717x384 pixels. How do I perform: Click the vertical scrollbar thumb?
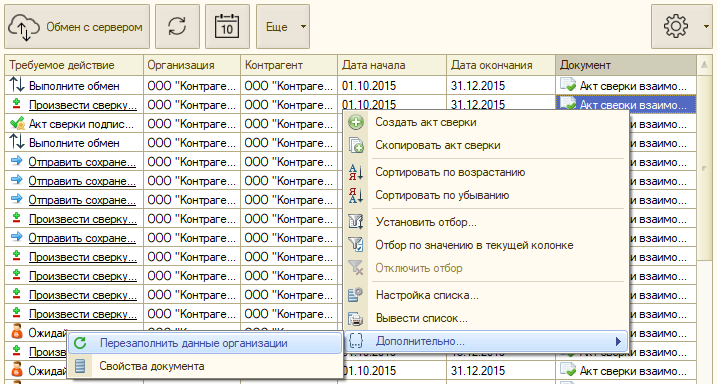coord(704,168)
